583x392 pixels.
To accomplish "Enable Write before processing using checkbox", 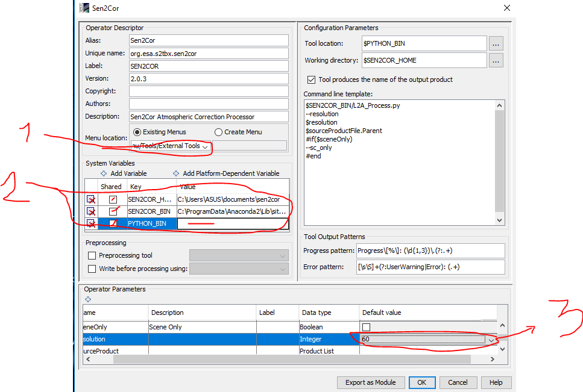I will click(x=92, y=269).
